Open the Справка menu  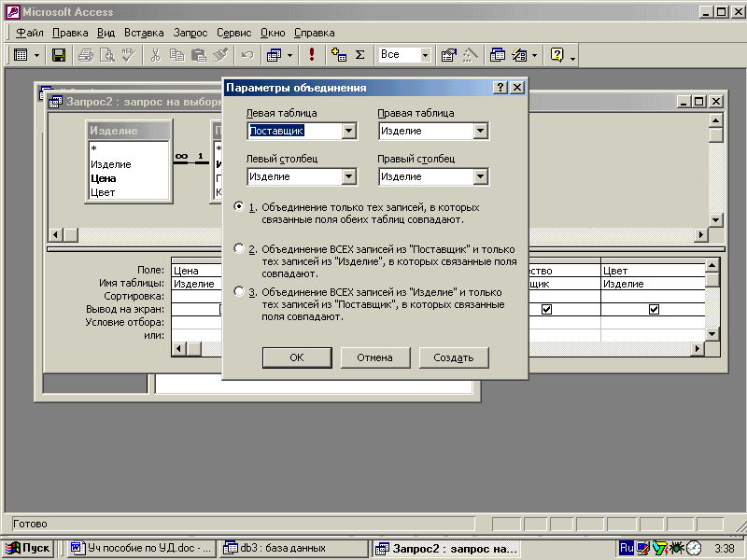point(314,33)
